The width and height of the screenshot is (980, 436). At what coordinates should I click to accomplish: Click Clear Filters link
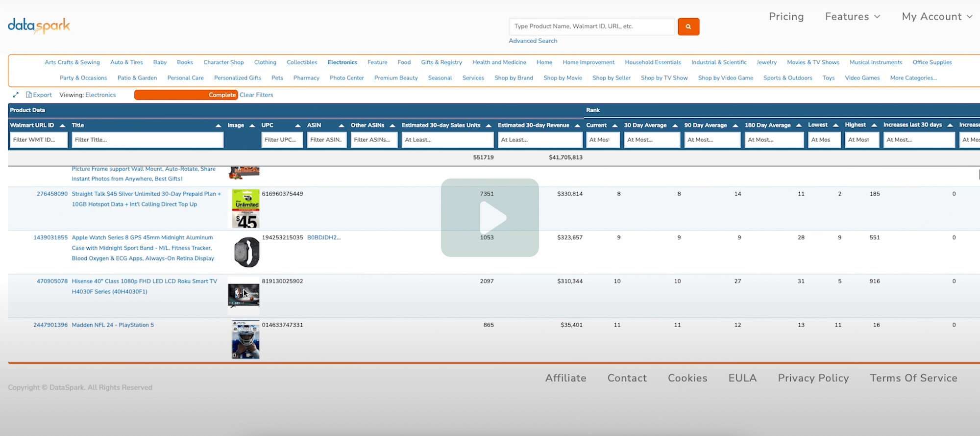coord(256,95)
